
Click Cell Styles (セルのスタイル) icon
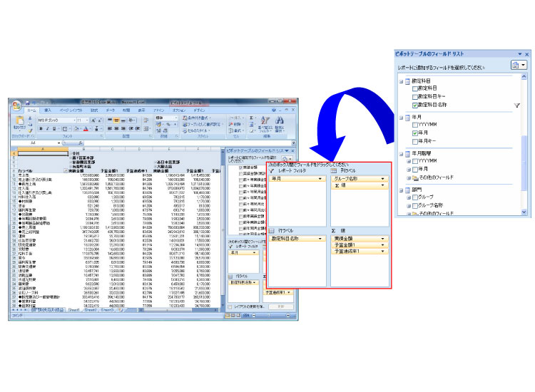click(196, 130)
